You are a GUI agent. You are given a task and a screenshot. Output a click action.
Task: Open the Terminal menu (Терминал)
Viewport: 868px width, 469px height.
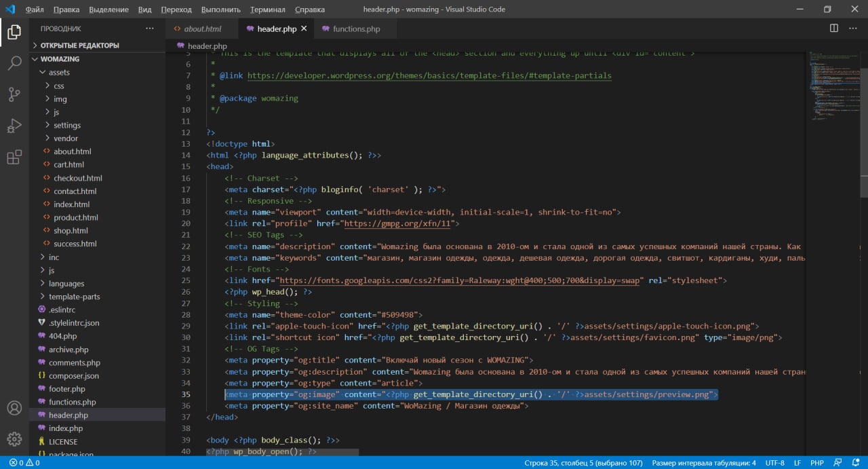(267, 10)
